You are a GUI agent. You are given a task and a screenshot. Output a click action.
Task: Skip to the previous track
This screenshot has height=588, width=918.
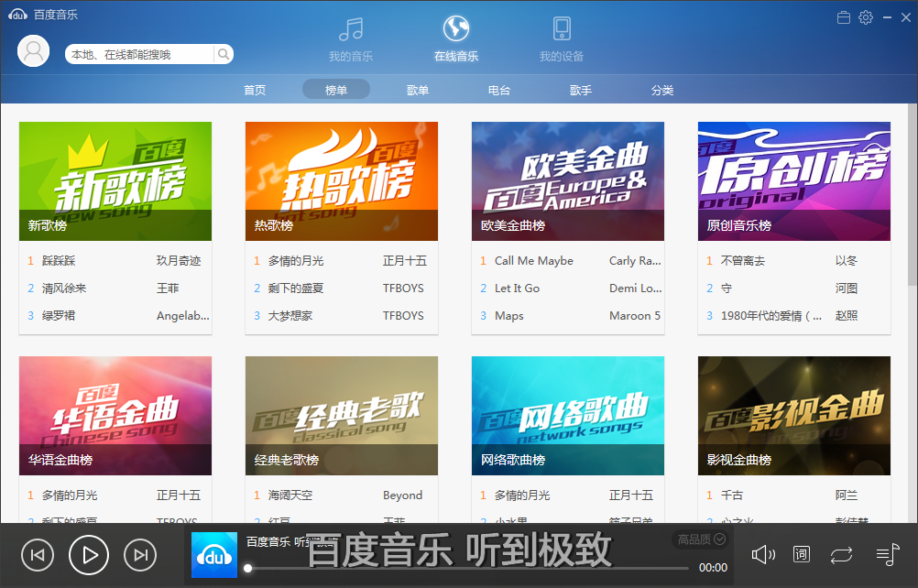[38, 554]
